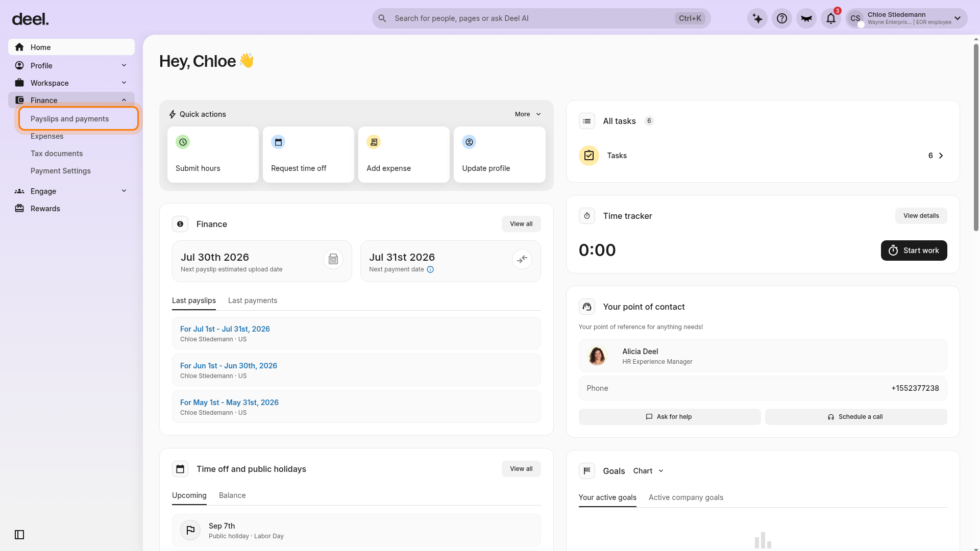The width and height of the screenshot is (980, 551).
Task: Click the Jul 30th 2026 payslip date card
Action: (262, 261)
